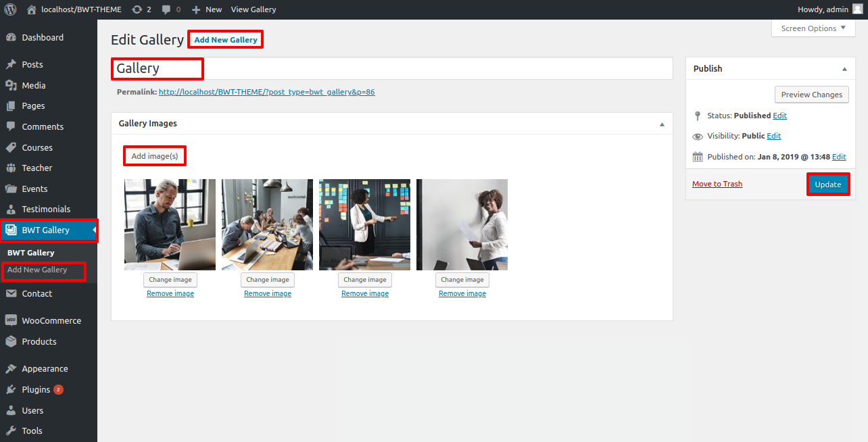Remove the first gallery image
868x442 pixels.
coord(170,293)
